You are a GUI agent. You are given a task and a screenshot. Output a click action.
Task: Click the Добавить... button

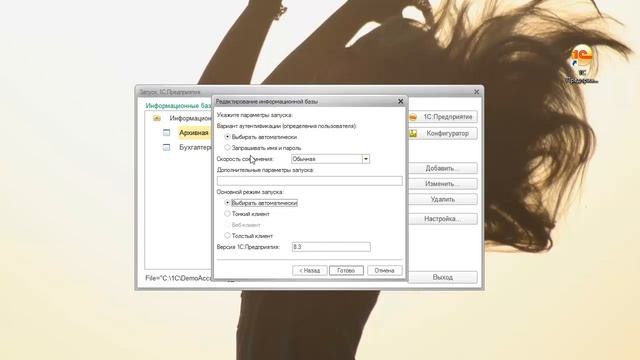tap(443, 168)
